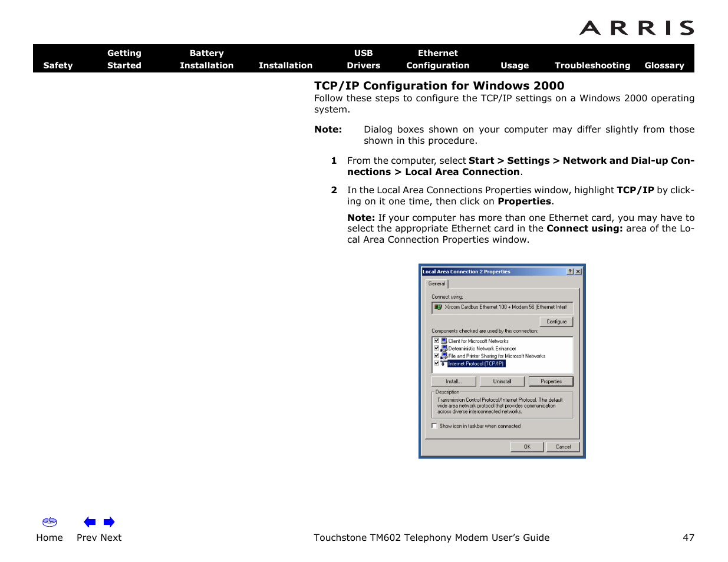
Task: Click the Client for Microsoft Networks icon
Action: pos(444,340)
